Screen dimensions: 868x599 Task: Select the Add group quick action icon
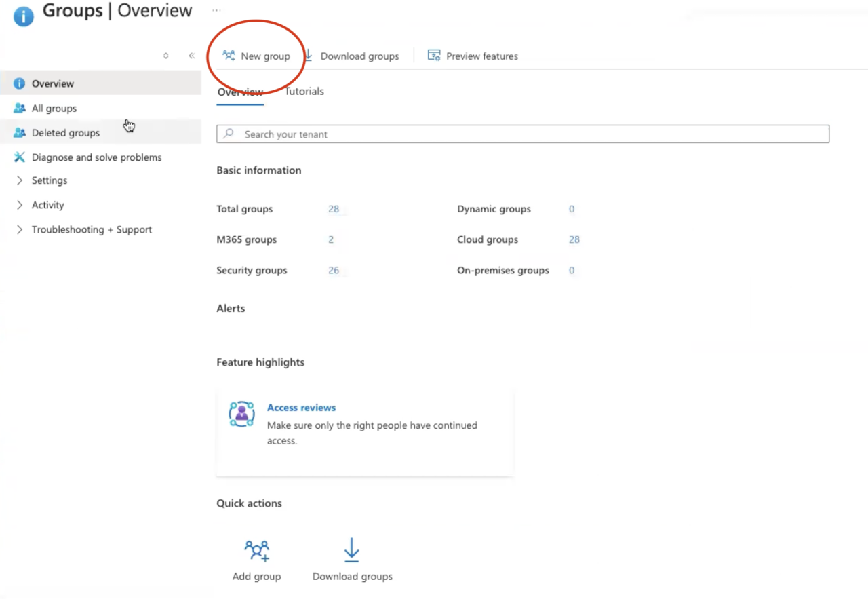[256, 550]
